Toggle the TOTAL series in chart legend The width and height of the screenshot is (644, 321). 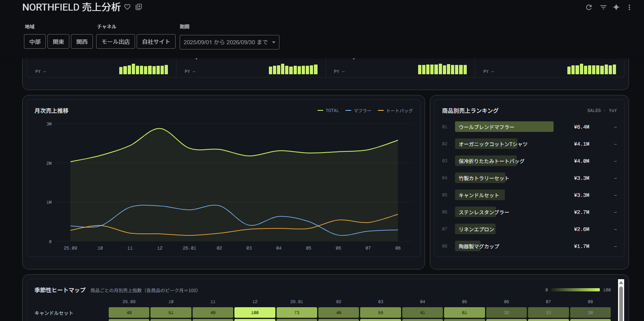click(328, 110)
